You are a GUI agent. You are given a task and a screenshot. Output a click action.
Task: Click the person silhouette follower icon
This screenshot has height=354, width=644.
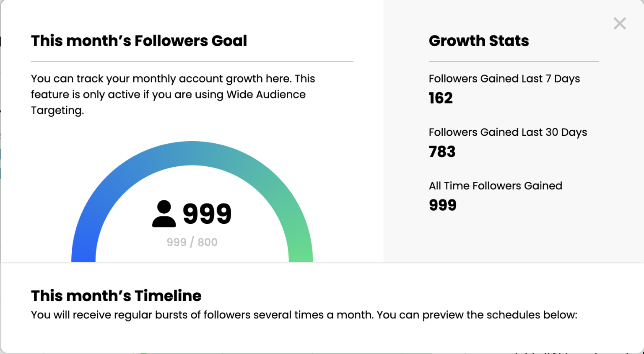click(x=164, y=214)
